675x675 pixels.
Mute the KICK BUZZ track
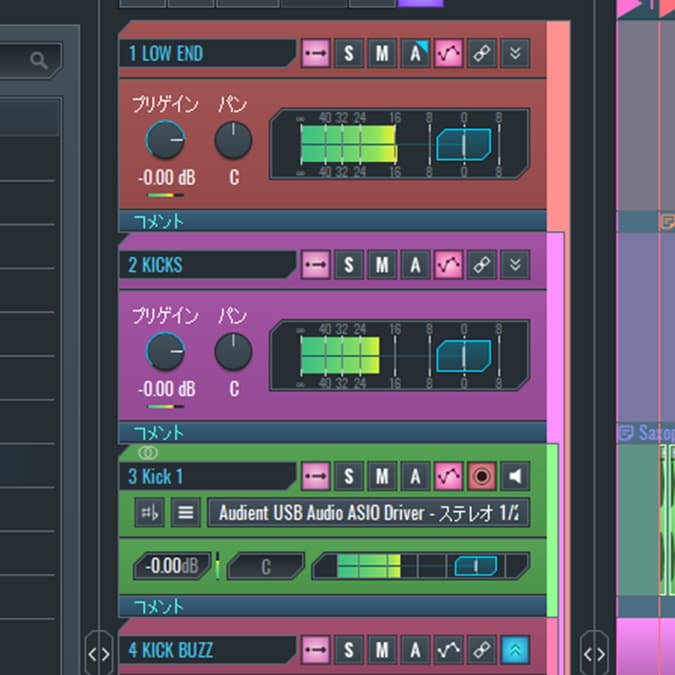(382, 650)
